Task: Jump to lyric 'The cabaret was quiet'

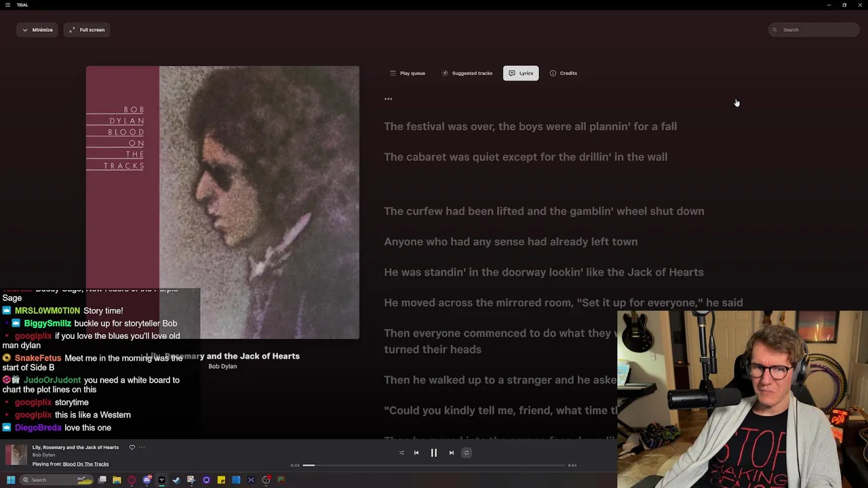Action: coord(526,157)
